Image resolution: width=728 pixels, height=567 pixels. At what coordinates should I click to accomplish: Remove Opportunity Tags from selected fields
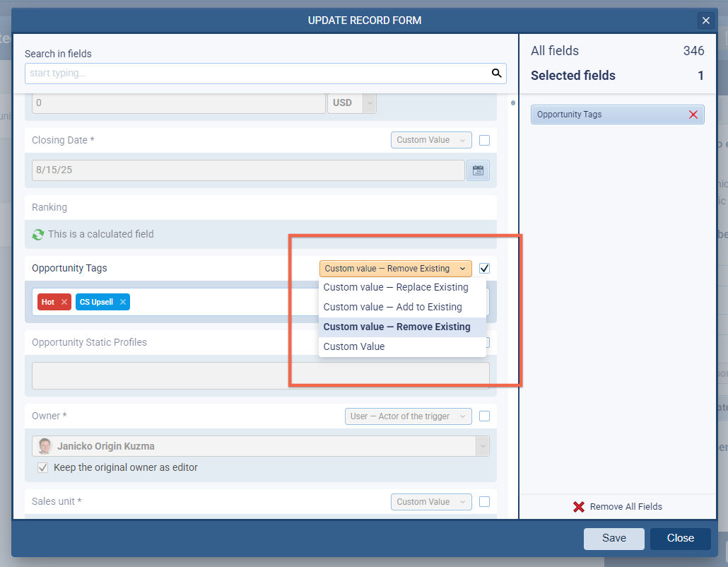693,115
